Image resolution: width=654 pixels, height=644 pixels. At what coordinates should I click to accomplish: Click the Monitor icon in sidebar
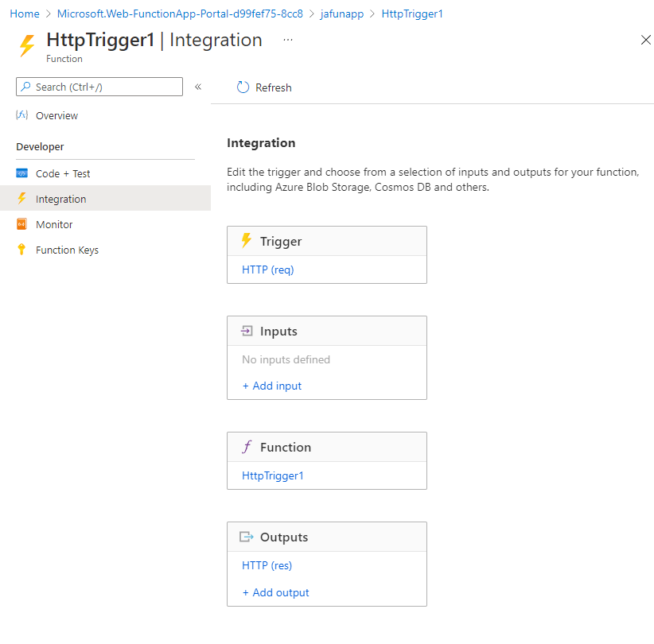click(21, 224)
